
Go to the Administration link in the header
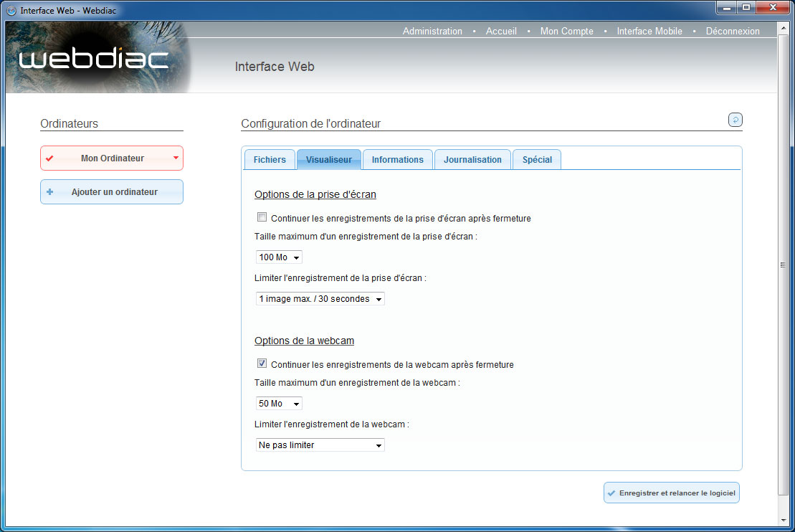tap(432, 31)
